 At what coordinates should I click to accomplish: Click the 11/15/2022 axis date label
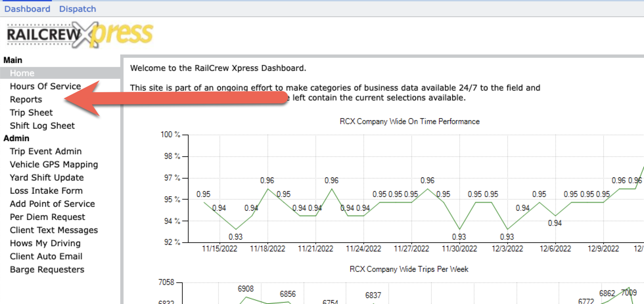tap(219, 249)
